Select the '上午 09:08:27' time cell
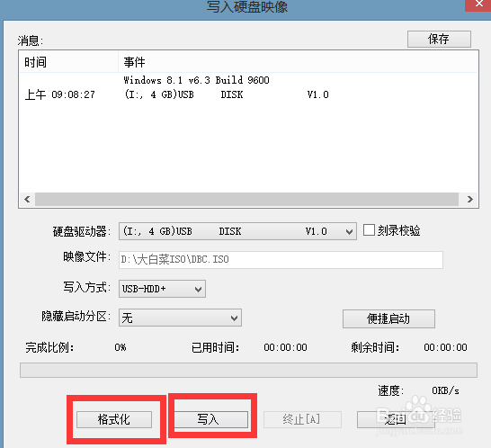This screenshot has height=448, width=491. [x=60, y=94]
